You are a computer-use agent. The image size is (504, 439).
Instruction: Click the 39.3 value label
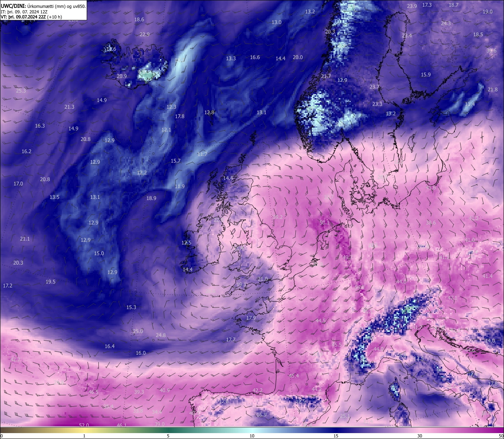[139, 392]
